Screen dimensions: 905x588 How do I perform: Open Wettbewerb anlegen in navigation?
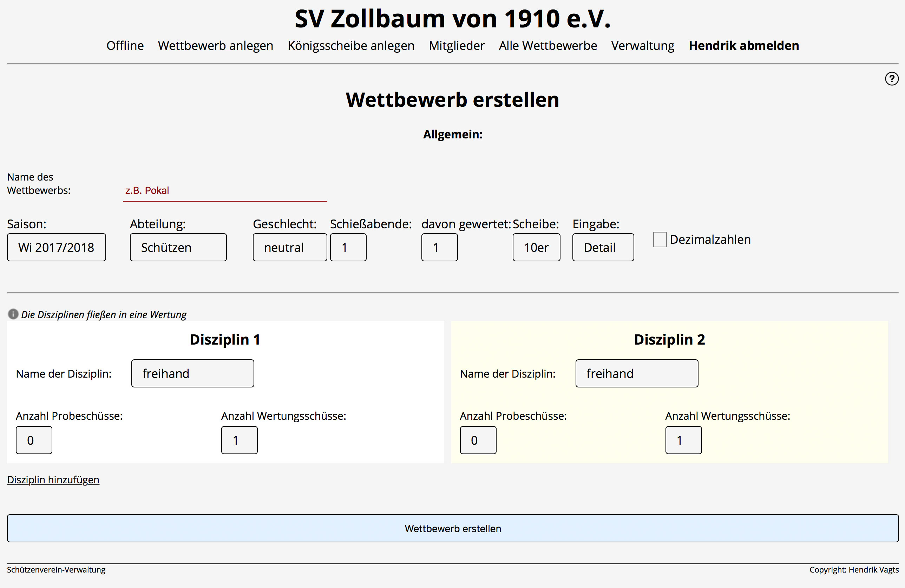pyautogui.click(x=215, y=46)
